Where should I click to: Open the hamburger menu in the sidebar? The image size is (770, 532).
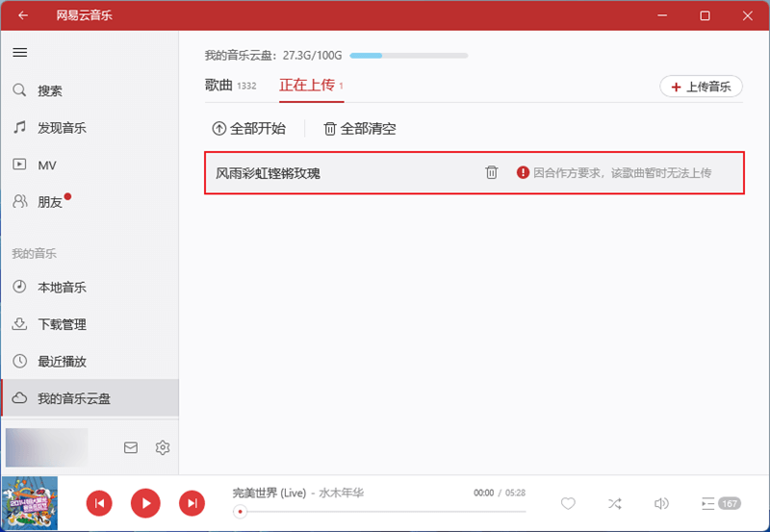coord(19,53)
